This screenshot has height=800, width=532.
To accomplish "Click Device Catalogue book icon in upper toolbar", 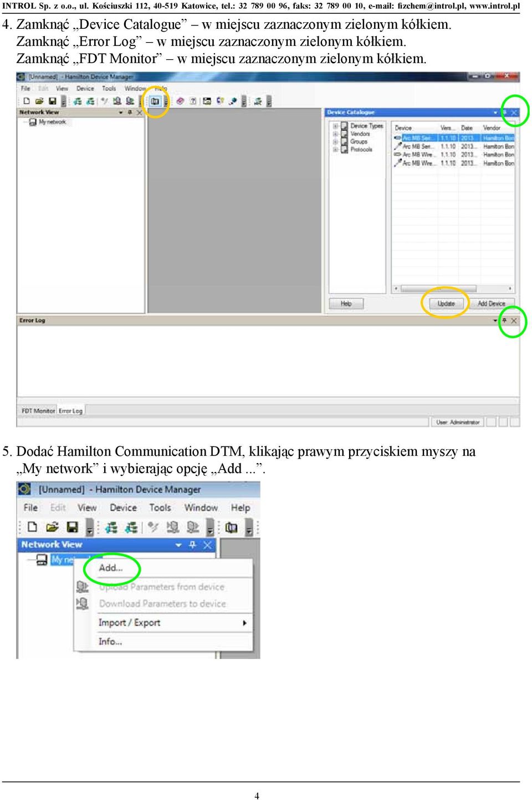I will [x=155, y=101].
